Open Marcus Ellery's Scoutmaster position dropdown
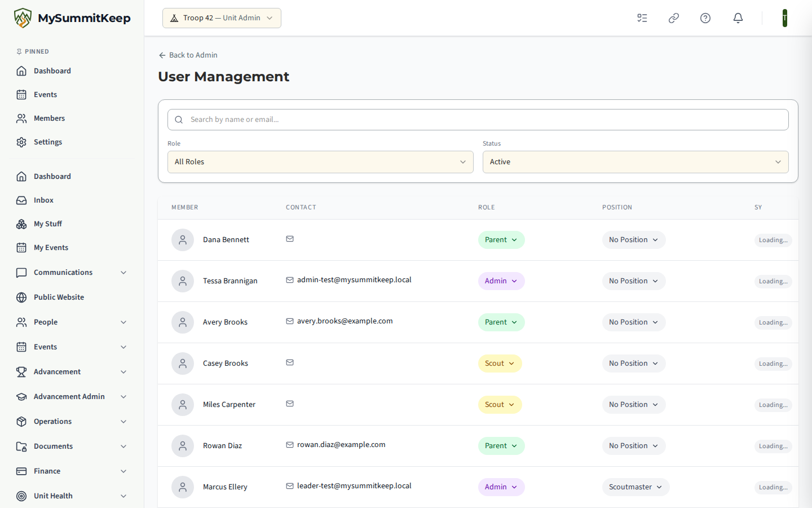This screenshot has width=812, height=508. (636, 487)
